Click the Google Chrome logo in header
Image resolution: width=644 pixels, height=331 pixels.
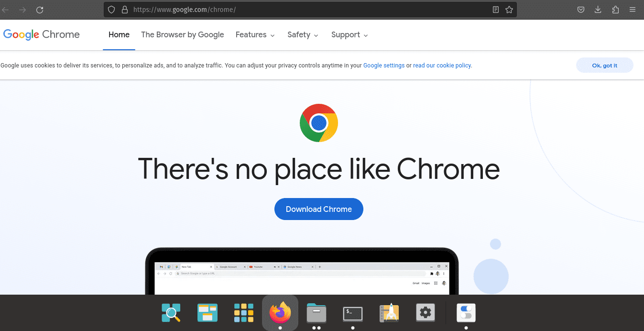(x=42, y=34)
